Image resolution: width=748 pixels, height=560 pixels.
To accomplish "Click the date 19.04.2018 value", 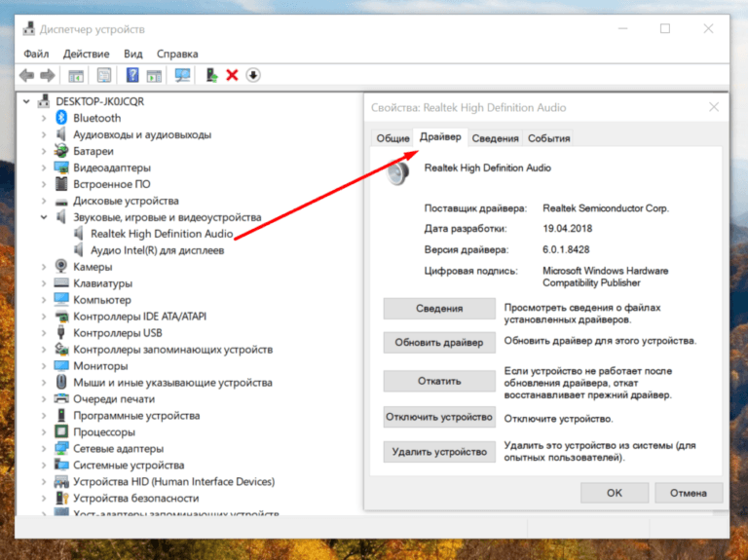I will (567, 229).
